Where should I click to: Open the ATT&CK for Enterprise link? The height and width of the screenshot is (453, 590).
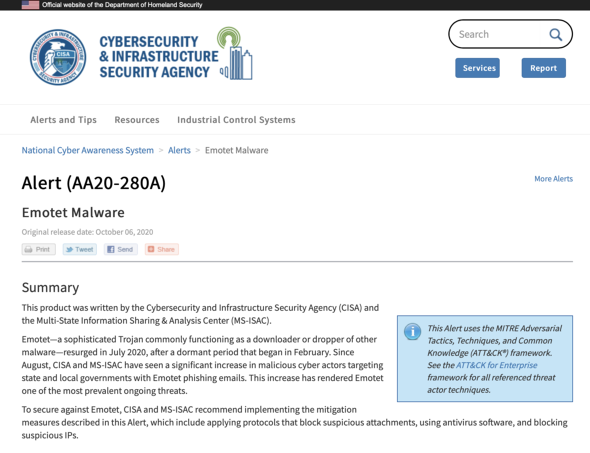[x=496, y=365]
